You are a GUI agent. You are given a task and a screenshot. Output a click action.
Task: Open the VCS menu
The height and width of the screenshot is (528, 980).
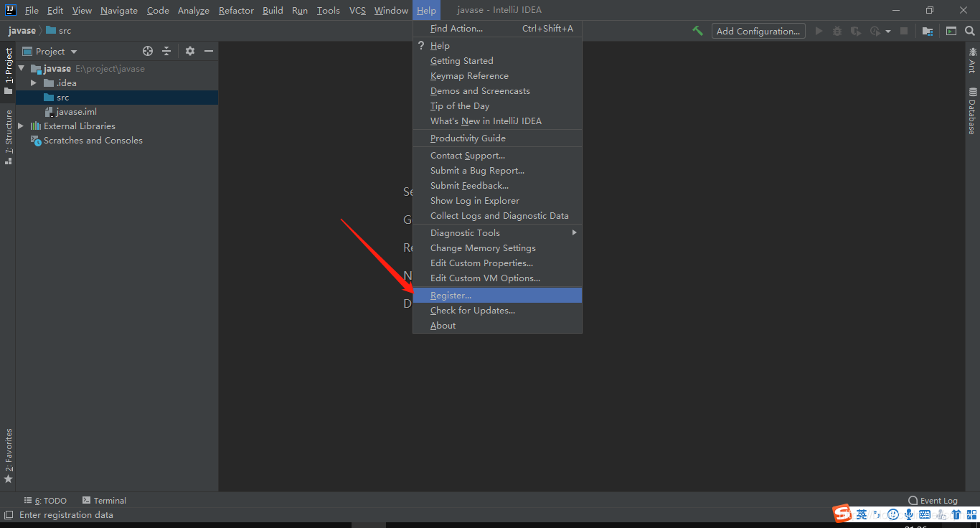click(357, 10)
